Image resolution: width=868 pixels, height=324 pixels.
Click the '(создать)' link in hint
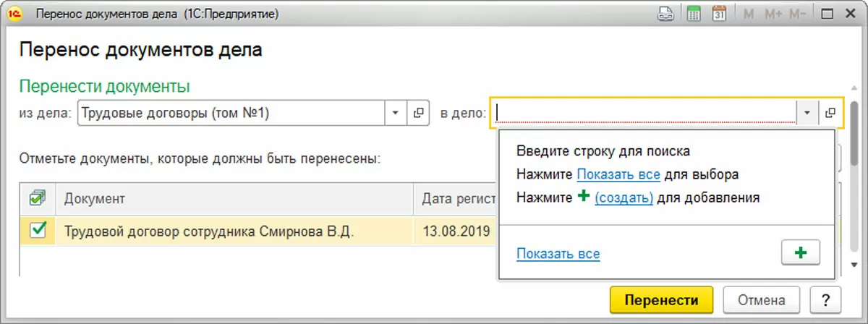tap(624, 197)
